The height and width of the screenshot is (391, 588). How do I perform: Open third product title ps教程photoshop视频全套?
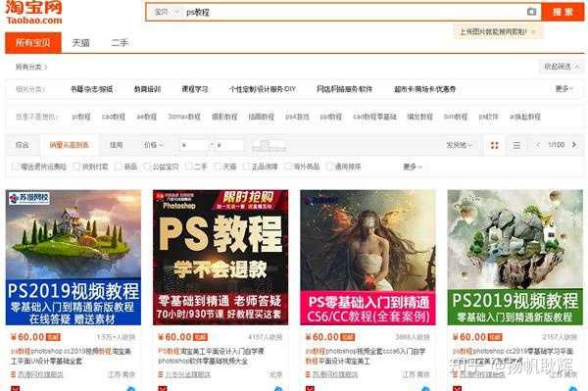366,356
